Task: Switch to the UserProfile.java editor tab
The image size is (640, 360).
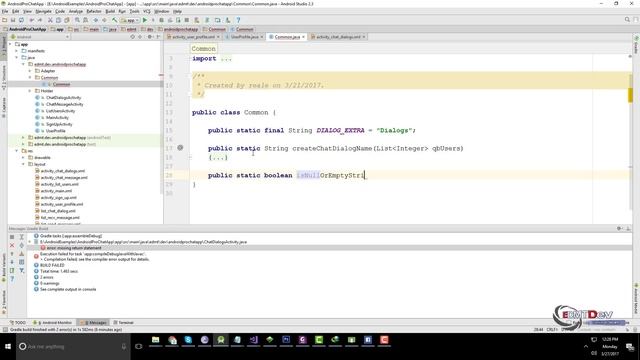Action: (244, 37)
